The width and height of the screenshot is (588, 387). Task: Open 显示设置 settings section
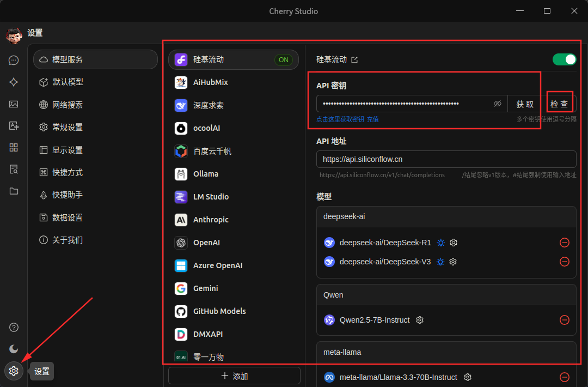(x=95, y=150)
